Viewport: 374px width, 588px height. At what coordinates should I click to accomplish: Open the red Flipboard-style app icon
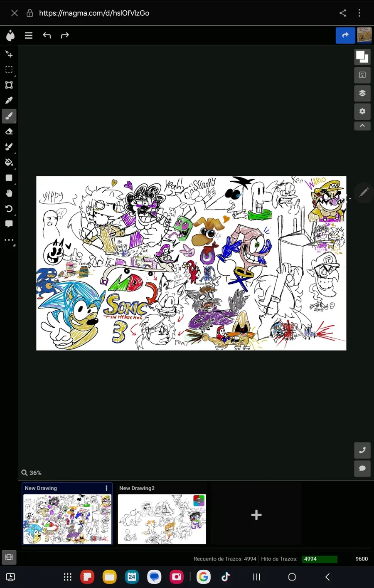(x=87, y=577)
